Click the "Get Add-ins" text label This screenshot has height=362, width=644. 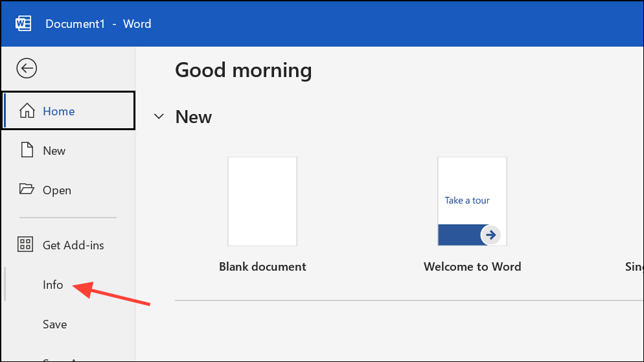[x=73, y=245]
